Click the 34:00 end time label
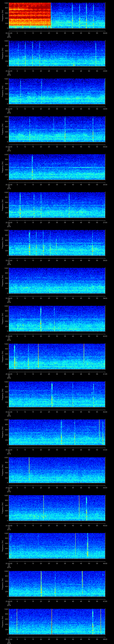This screenshot has height=644, width=114. click(105, 109)
